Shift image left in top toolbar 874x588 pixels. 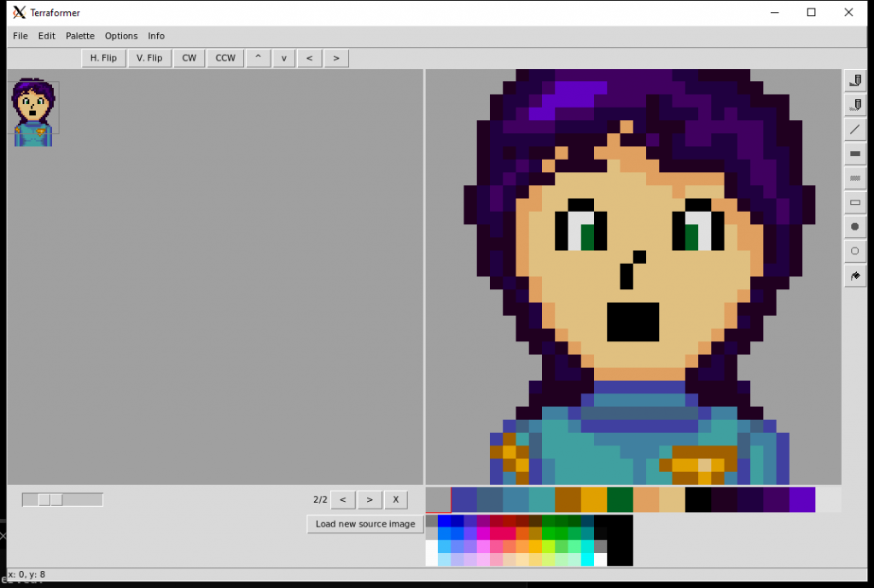[x=309, y=58]
